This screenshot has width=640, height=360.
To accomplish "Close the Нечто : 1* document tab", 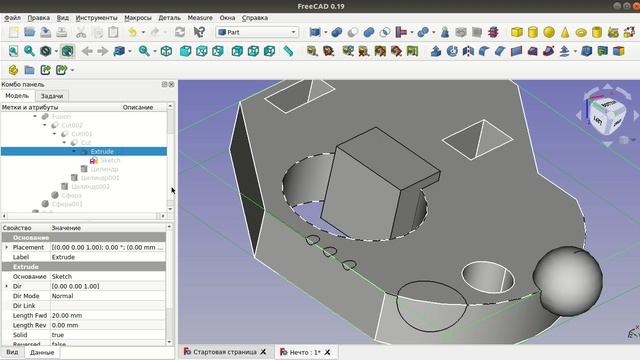I will [x=327, y=352].
